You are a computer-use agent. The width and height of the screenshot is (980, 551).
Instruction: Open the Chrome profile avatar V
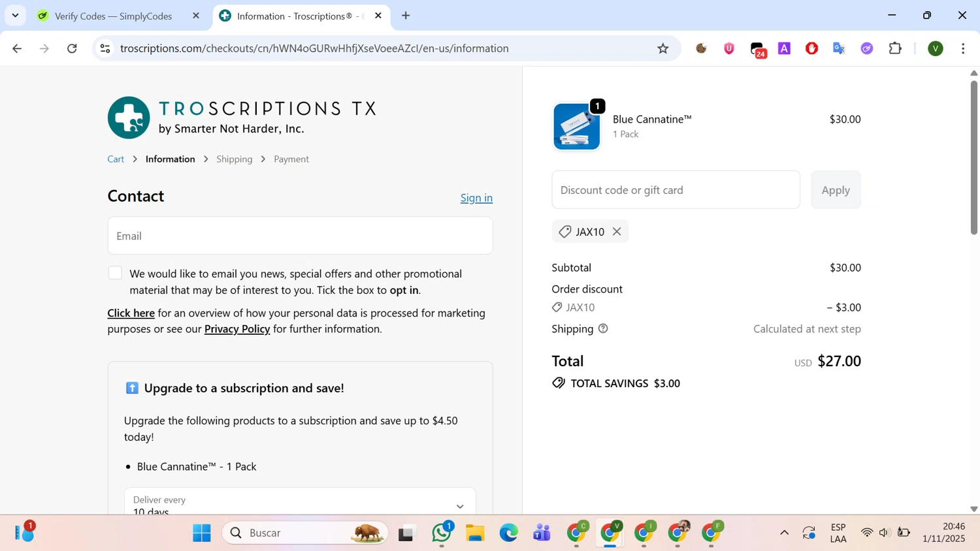pos(936,48)
